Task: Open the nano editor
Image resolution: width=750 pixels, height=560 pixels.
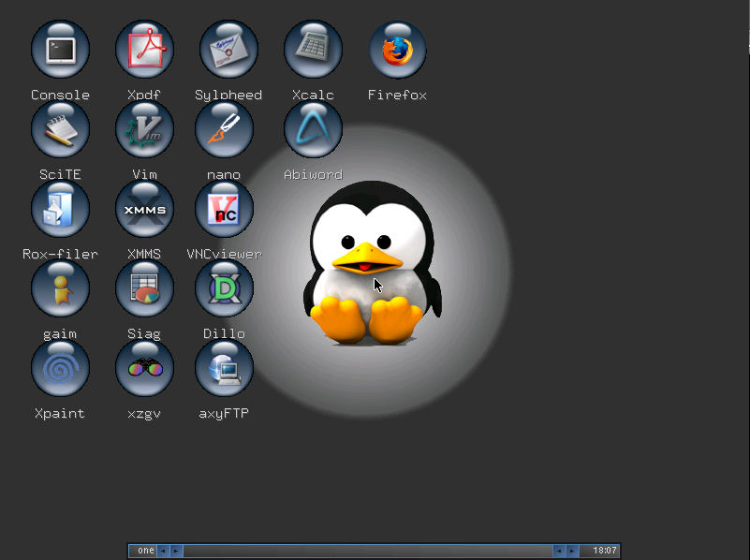Action: pyautogui.click(x=224, y=128)
